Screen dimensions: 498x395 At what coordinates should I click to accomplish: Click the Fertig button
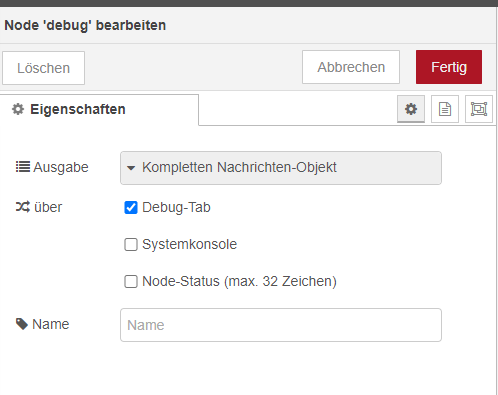[449, 67]
